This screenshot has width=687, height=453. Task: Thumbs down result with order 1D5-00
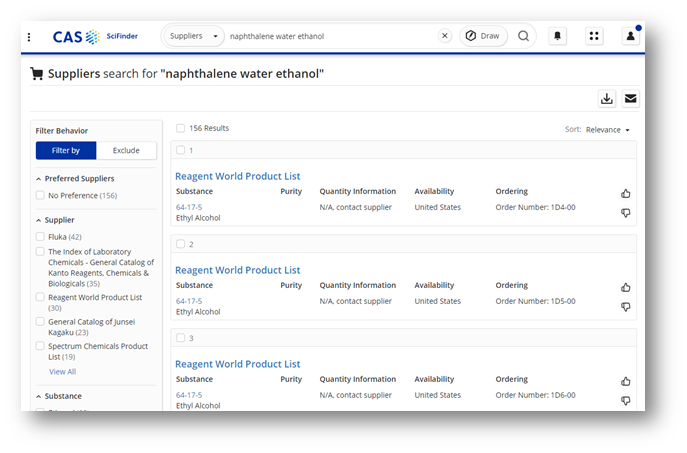point(626,307)
